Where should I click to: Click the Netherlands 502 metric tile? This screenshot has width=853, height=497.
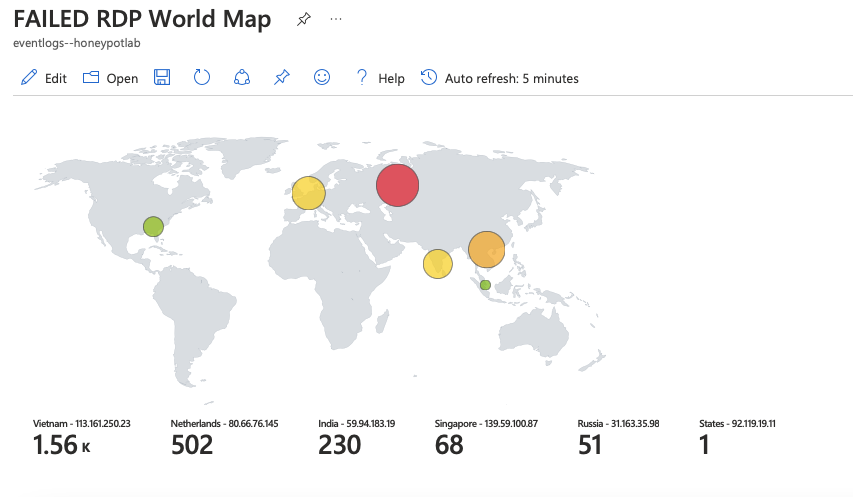click(224, 438)
